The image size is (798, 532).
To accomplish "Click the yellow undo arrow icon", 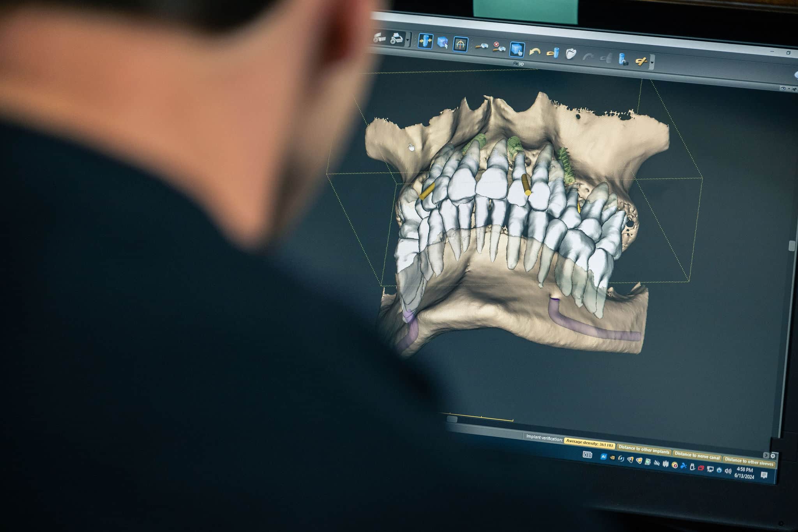I will (535, 51).
